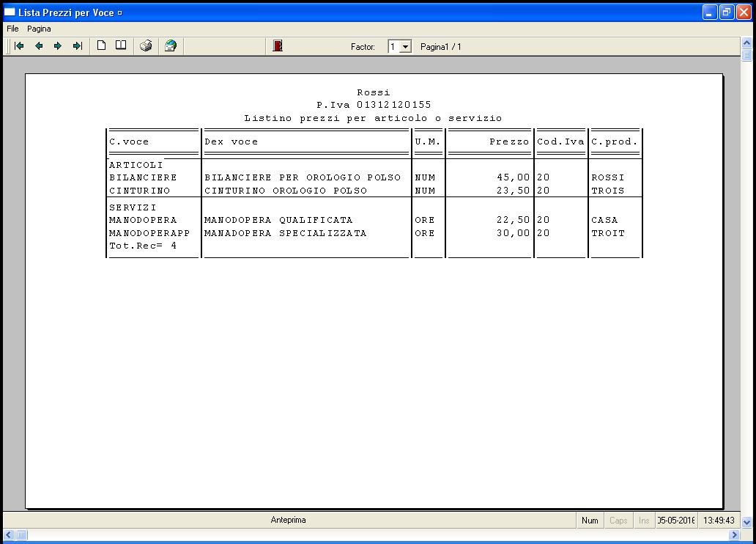Click vertical scrollbar up arrow
Viewport: 756px width, 544px height.
click(746, 43)
